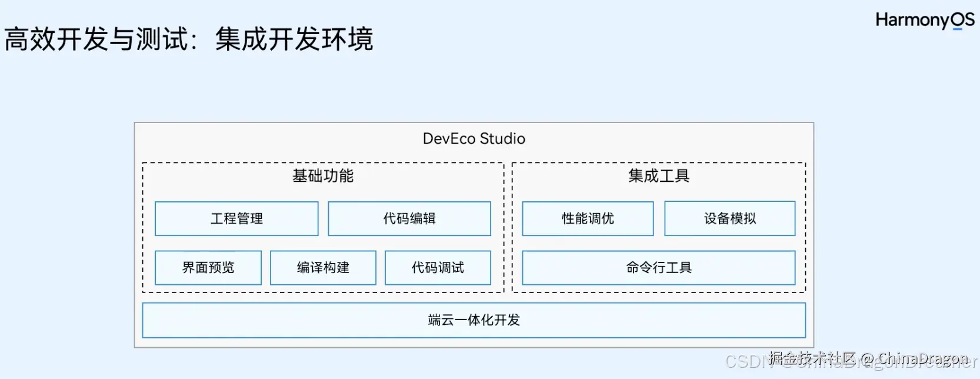Click the HarmonyOS logo
The height and width of the screenshot is (379, 980).
(925, 21)
